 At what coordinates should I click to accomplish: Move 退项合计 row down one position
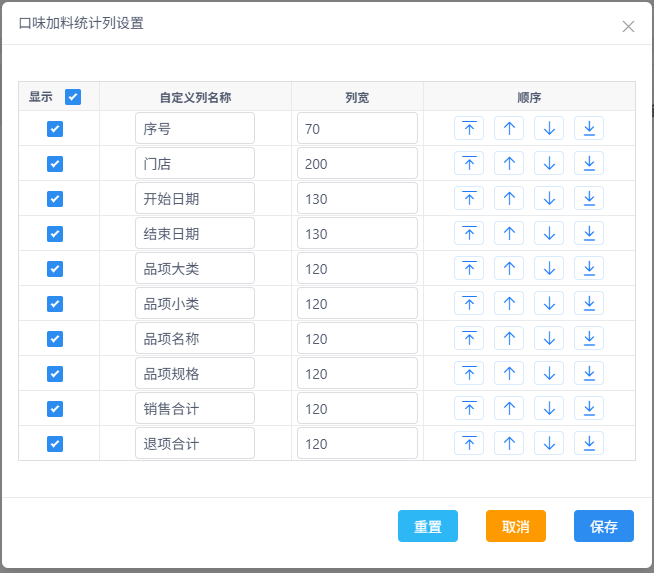tap(549, 443)
